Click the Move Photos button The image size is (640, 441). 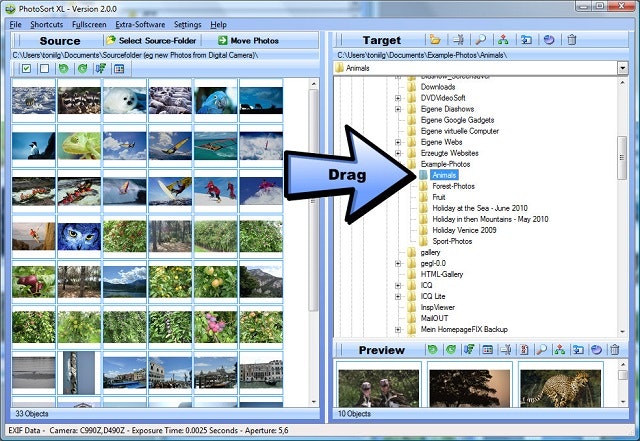coord(248,40)
